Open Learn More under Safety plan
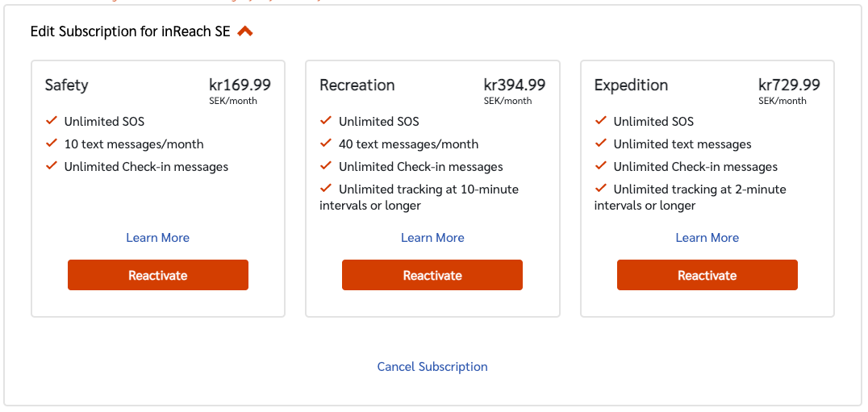The image size is (868, 412). [158, 238]
